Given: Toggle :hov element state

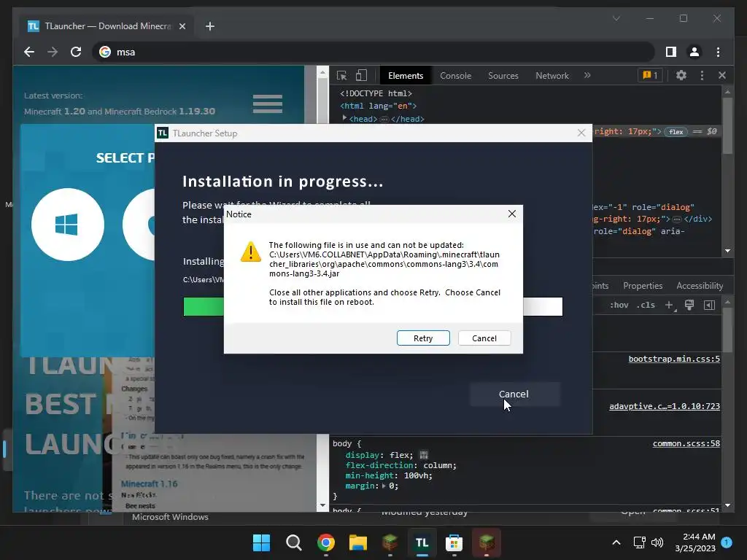Looking at the screenshot, I should [x=619, y=306].
